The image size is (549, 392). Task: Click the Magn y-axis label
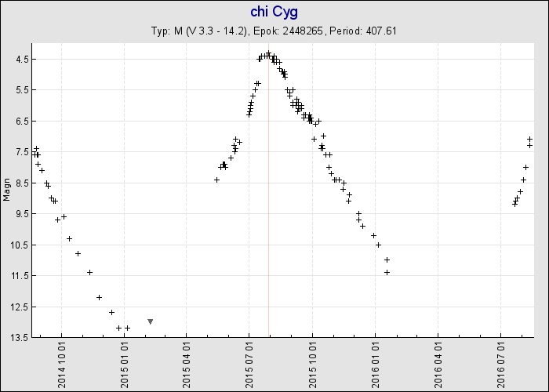(8, 190)
